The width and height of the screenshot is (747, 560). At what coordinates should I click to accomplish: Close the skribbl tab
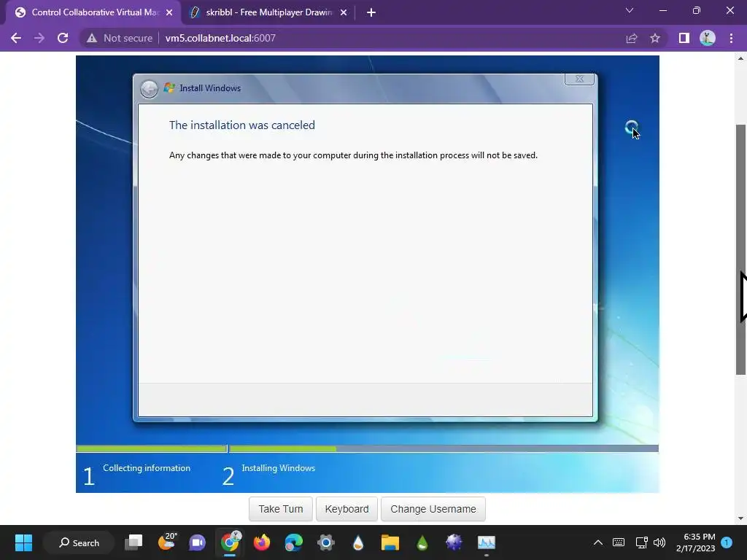[344, 13]
